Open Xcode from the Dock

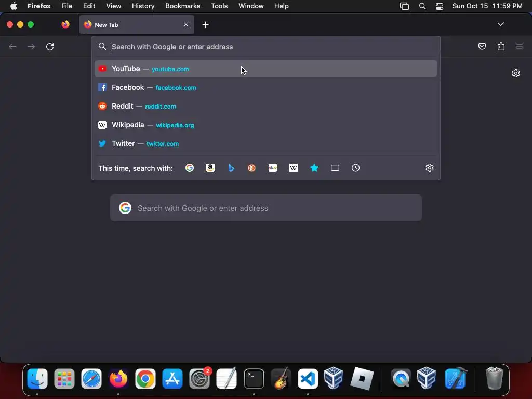[x=455, y=379]
